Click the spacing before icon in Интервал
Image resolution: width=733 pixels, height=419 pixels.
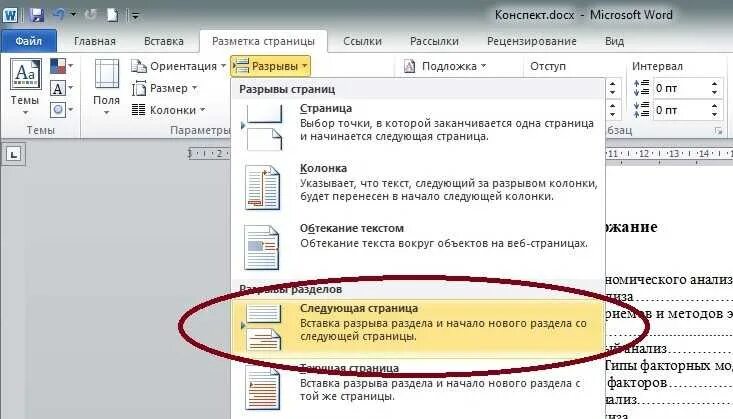pyautogui.click(x=641, y=88)
